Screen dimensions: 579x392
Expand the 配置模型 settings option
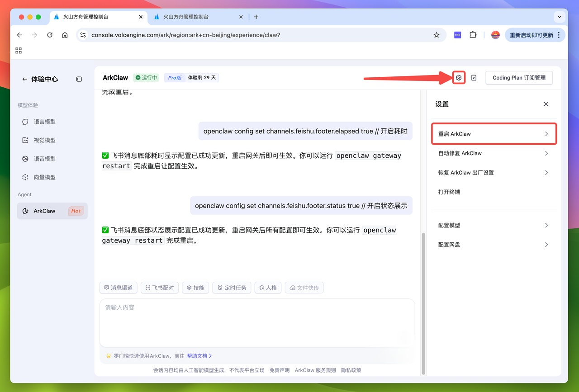[494, 225]
